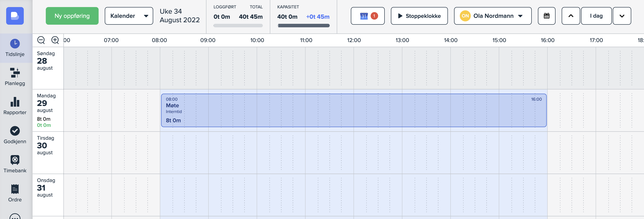Open the Timebank section

15,164
